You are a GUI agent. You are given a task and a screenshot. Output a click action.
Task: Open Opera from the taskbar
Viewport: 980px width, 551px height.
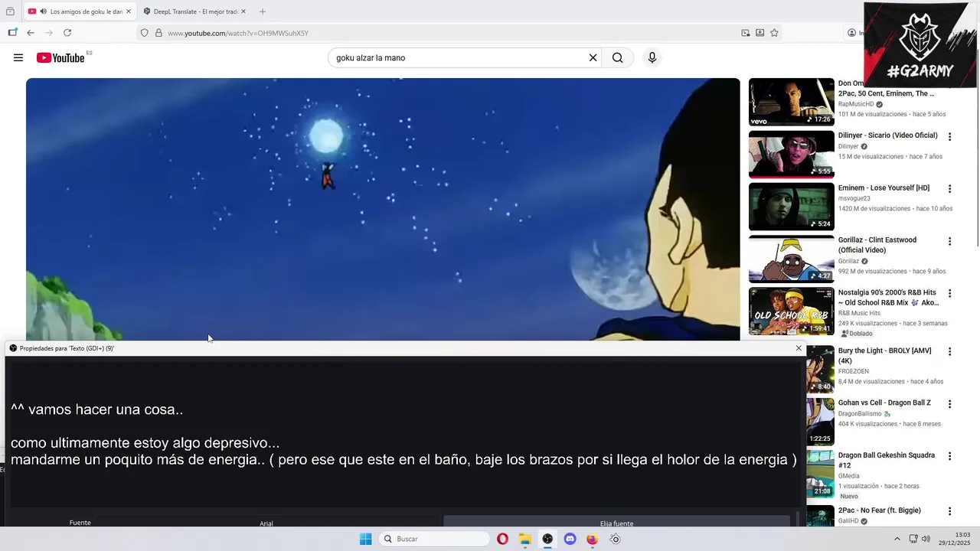pyautogui.click(x=503, y=539)
